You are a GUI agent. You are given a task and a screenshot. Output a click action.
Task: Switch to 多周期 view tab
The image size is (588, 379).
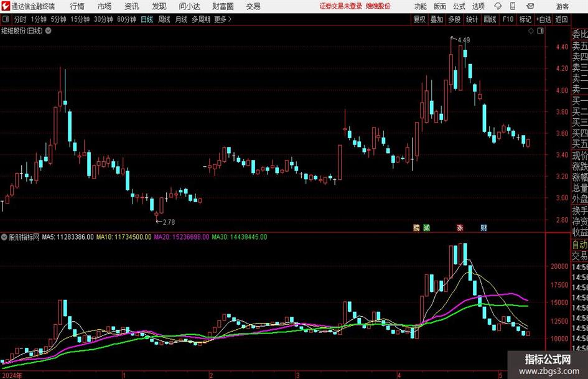(x=201, y=19)
